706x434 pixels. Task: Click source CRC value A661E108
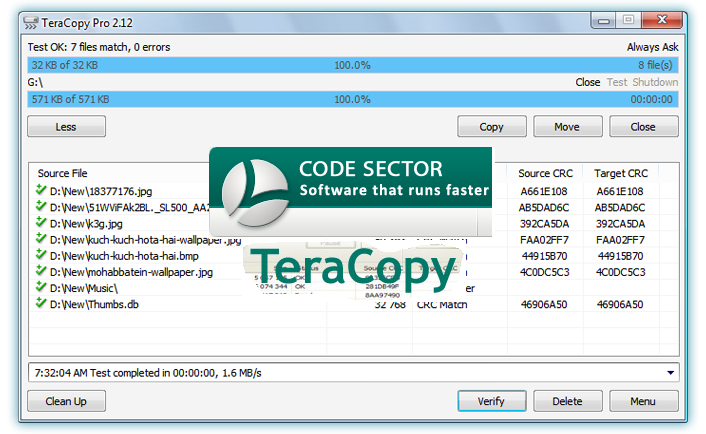click(544, 191)
